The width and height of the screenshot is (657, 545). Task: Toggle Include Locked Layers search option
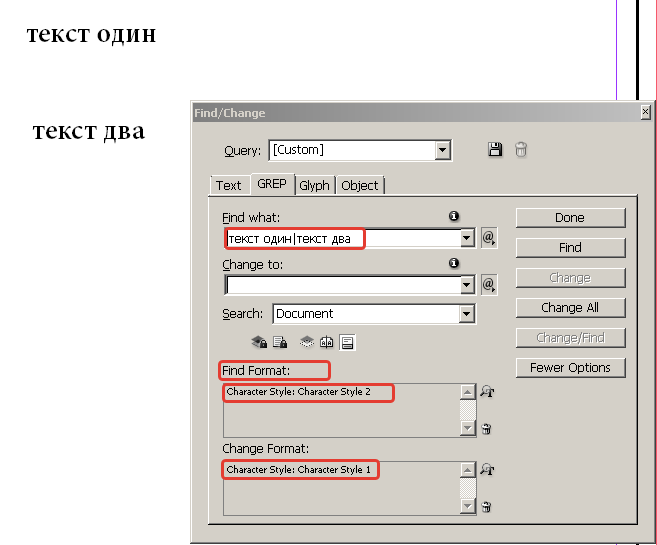[x=259, y=342]
